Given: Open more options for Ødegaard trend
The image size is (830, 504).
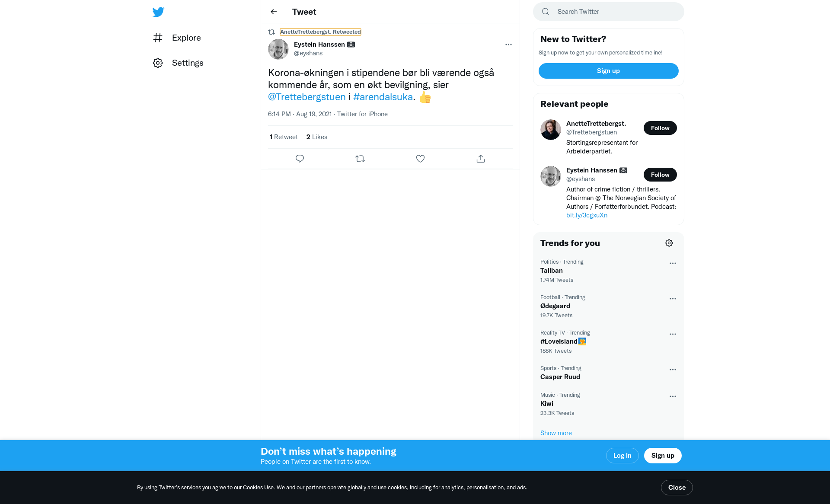Looking at the screenshot, I should [x=673, y=299].
